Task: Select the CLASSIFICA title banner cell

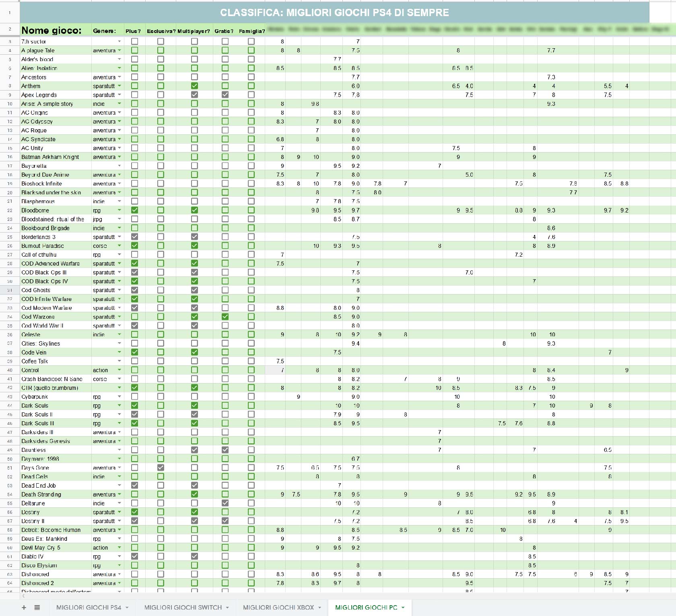Action: click(x=334, y=13)
